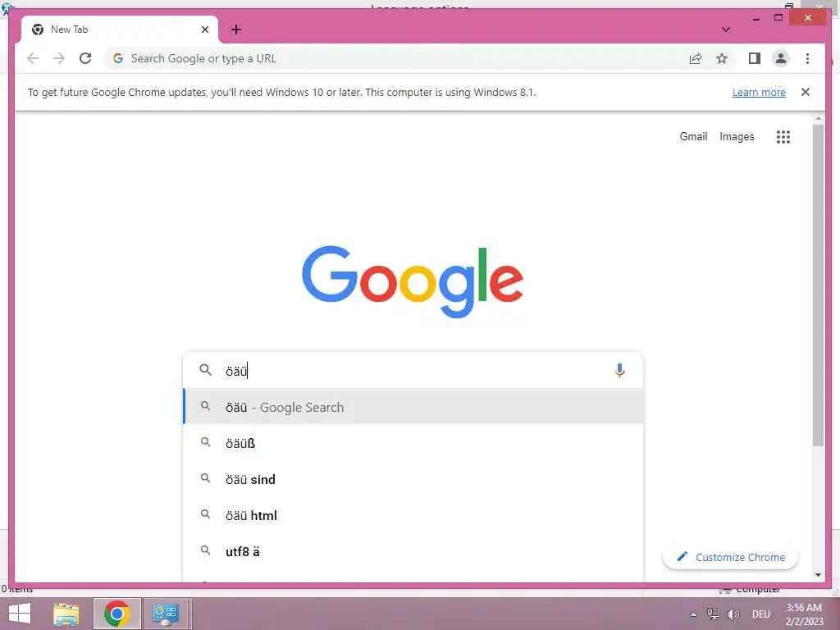Open the taskbar clock 3:56 AM
Screen dimensions: 840x630
pos(804,614)
